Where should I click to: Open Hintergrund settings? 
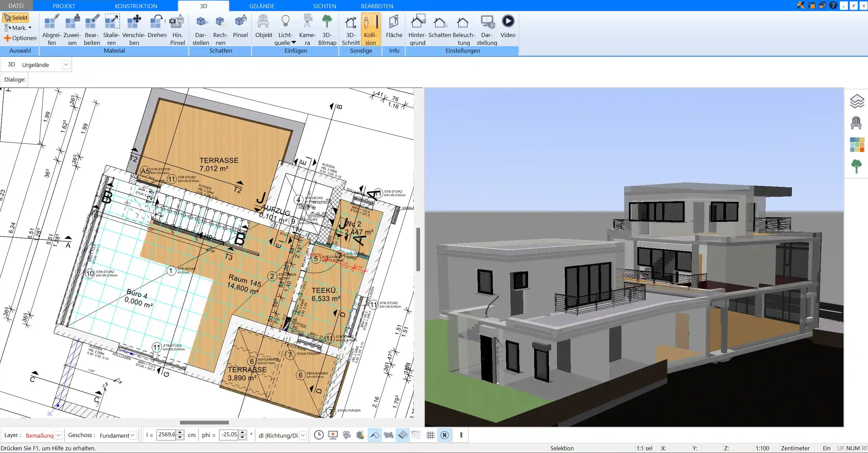(417, 30)
